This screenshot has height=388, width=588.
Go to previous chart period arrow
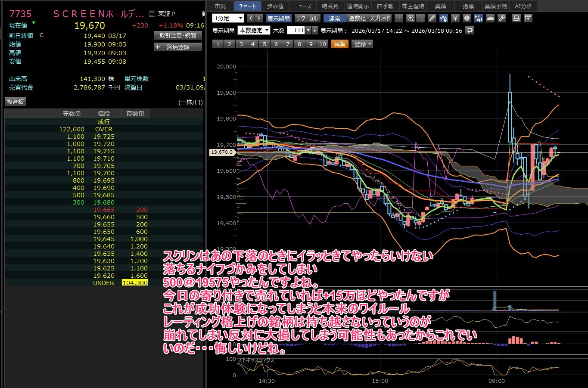pos(251,18)
